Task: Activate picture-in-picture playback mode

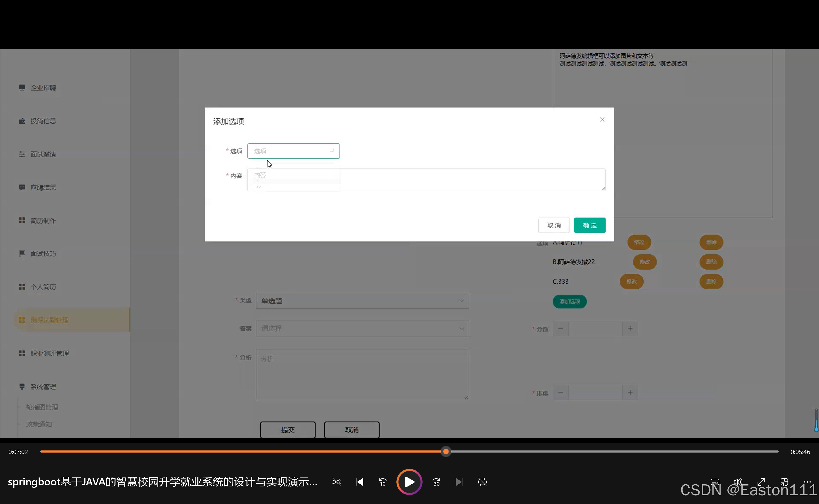Action: pos(784,482)
